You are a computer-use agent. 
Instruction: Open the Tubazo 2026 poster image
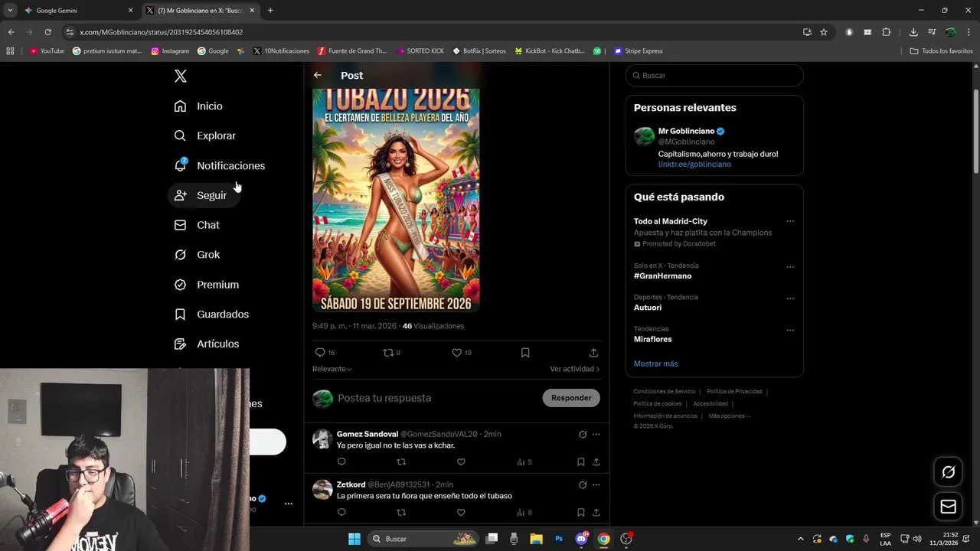396,200
